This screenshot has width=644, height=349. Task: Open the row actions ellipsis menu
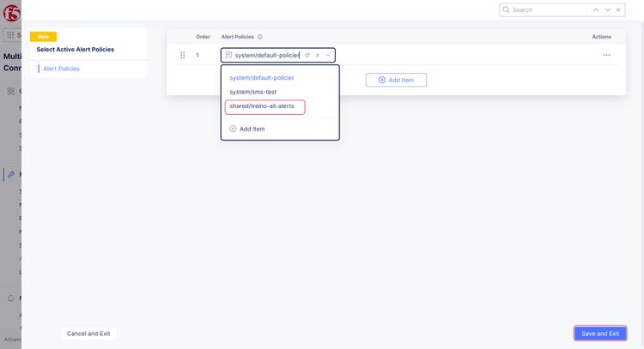pyautogui.click(x=606, y=55)
